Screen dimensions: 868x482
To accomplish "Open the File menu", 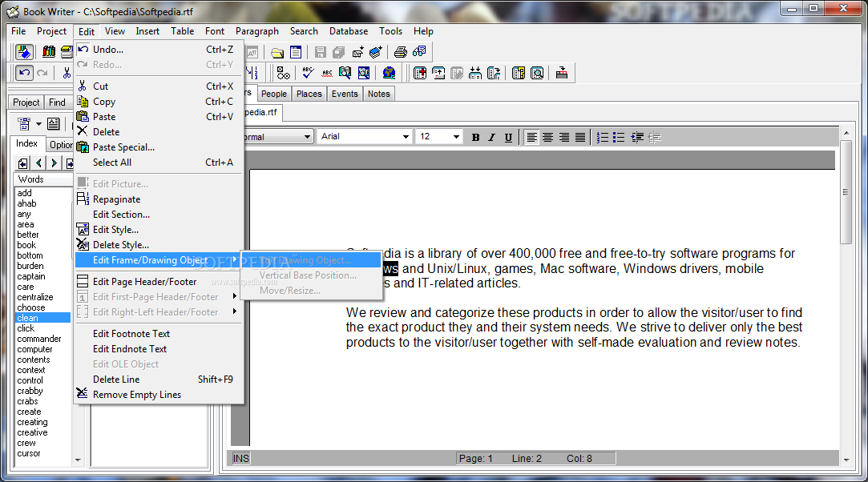I will pyautogui.click(x=18, y=31).
